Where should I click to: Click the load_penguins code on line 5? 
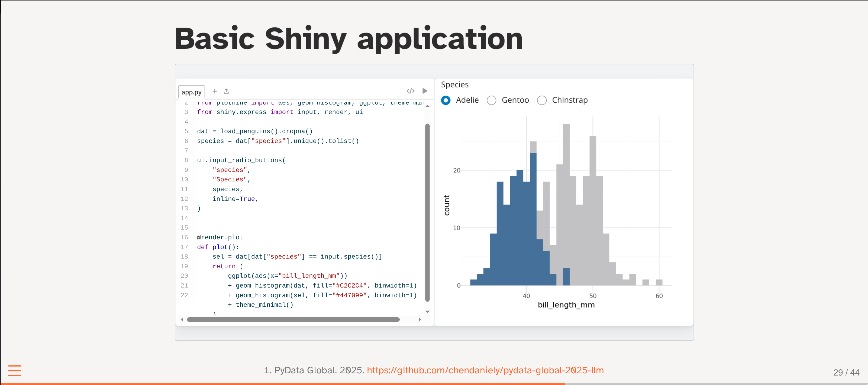click(x=245, y=131)
